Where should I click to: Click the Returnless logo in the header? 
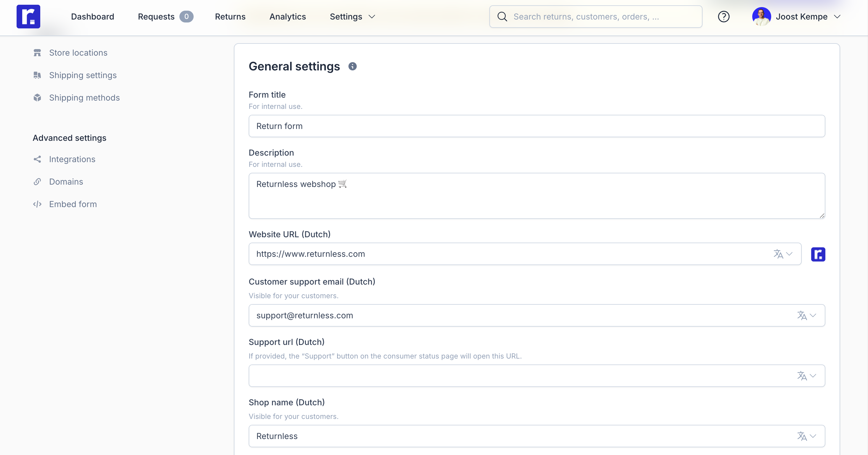[28, 17]
